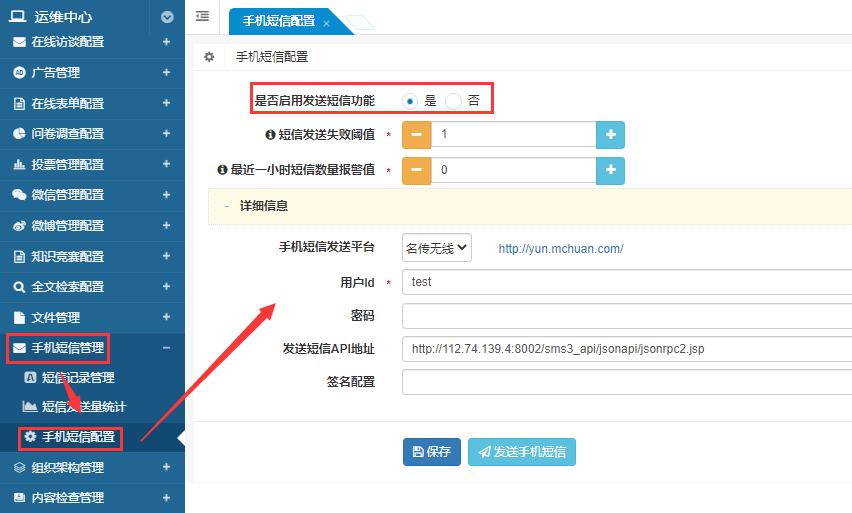
Task: Click the 密码 input field
Action: tap(626, 316)
